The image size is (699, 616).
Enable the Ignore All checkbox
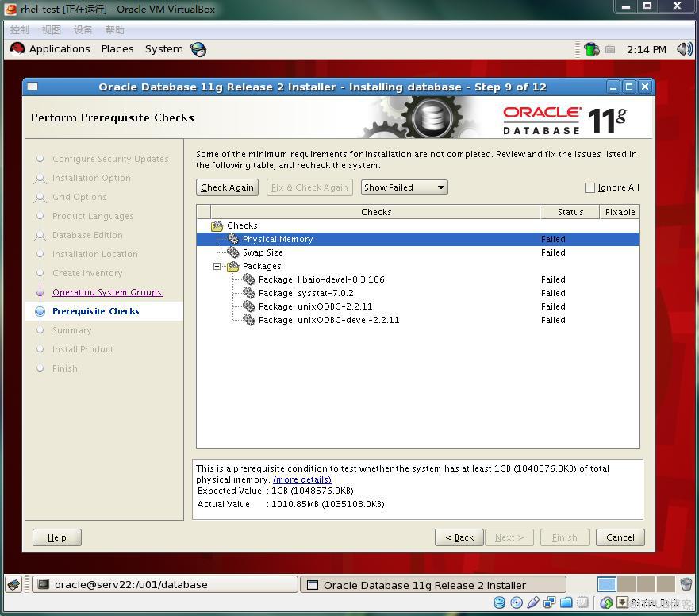point(590,188)
